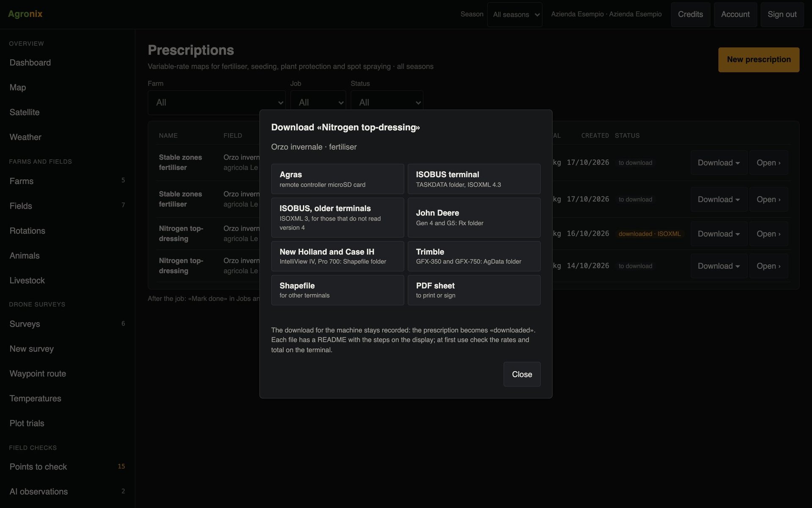This screenshot has height=508, width=812.
Task: Open the prescription created 16/10/2026
Action: [768, 234]
